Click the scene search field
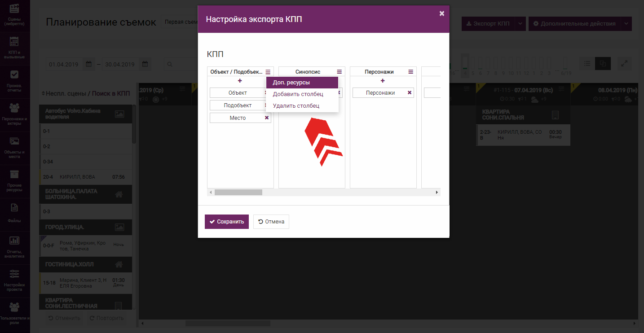644x333 pixels. 181,64
